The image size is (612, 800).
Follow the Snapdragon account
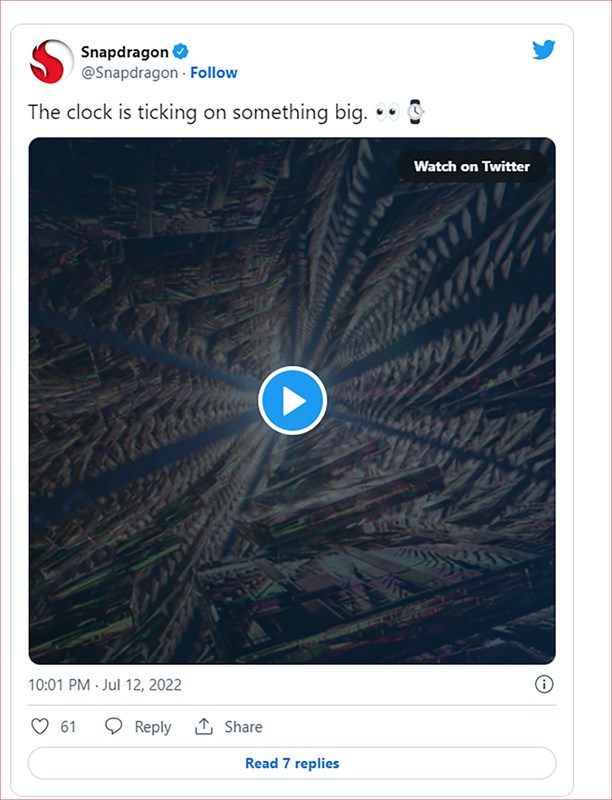[x=214, y=73]
